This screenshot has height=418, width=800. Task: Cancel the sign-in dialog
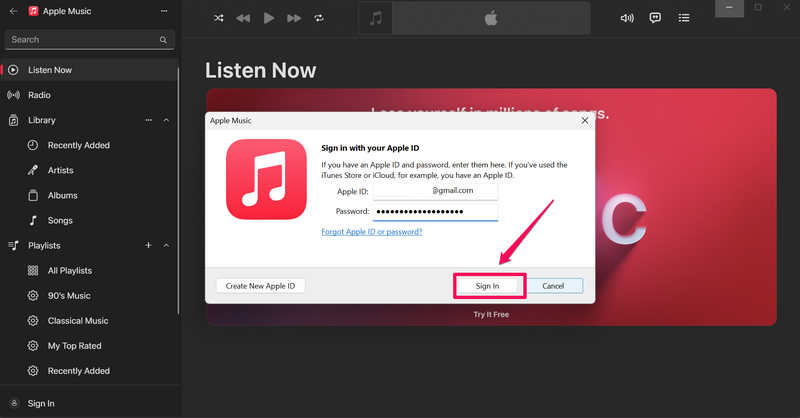point(553,286)
